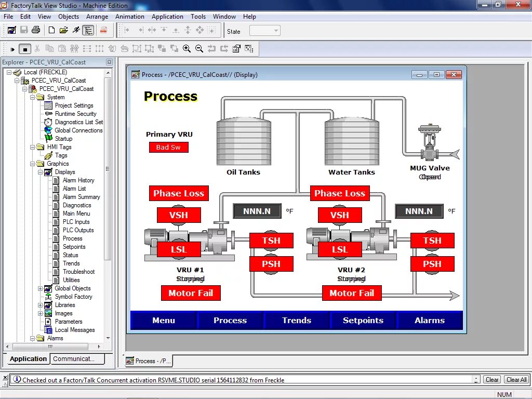Open the Animation menu
The image size is (532, 399).
click(x=129, y=17)
